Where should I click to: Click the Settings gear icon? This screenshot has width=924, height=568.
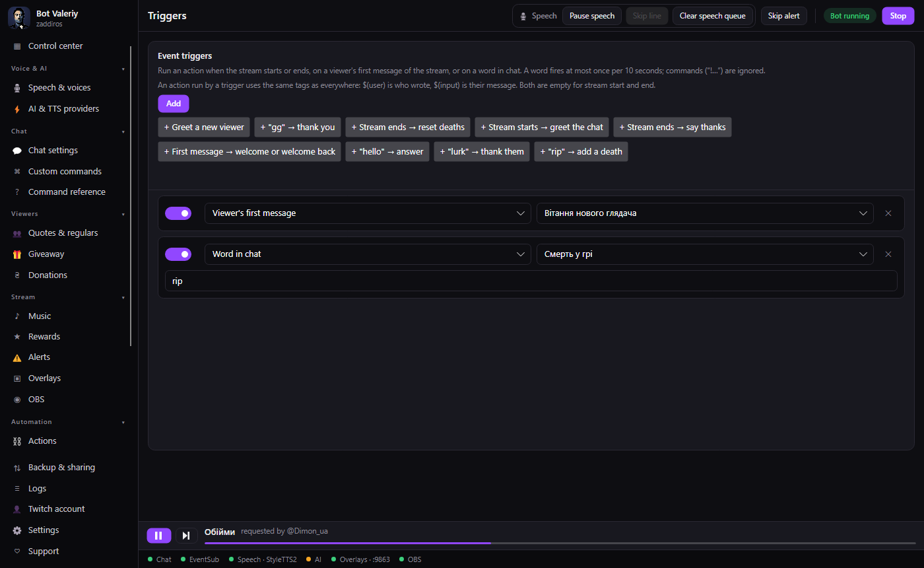click(x=17, y=530)
